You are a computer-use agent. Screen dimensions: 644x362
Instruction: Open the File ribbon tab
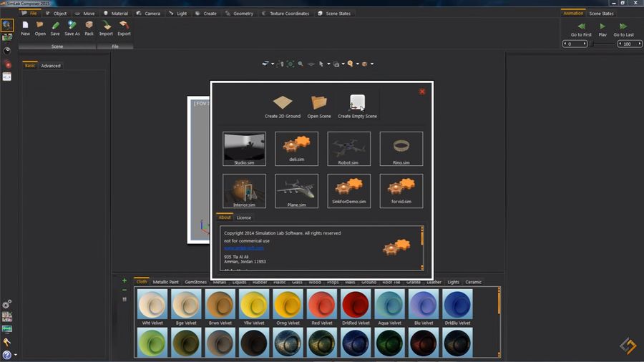[29, 13]
